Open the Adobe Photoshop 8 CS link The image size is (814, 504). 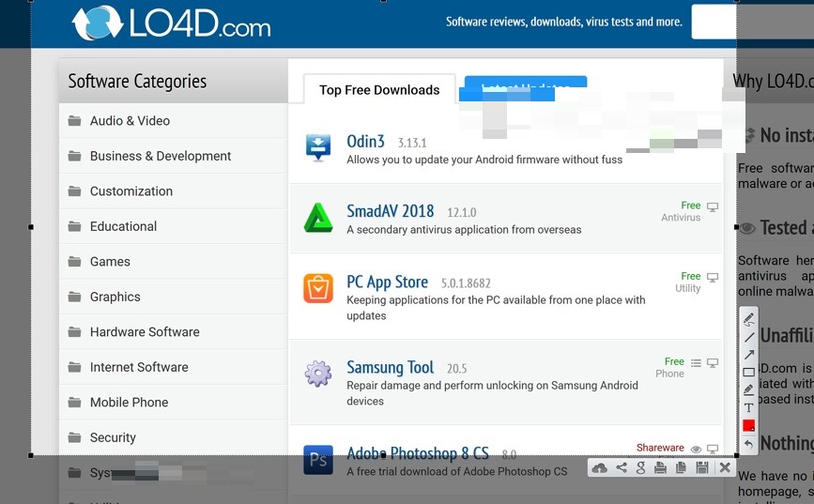pos(418,453)
